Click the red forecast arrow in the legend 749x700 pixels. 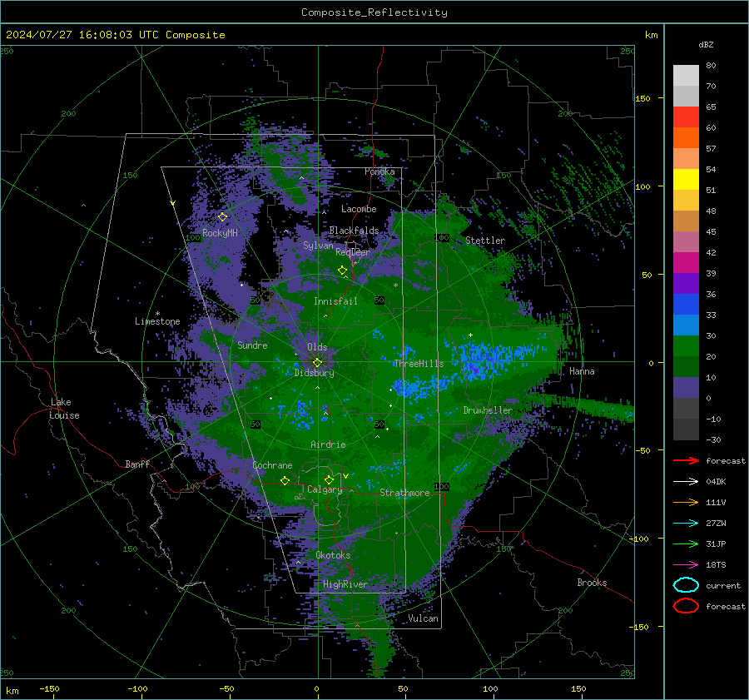(686, 460)
